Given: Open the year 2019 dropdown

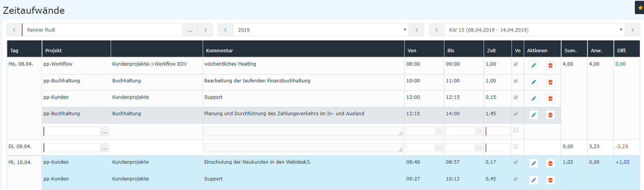Looking at the screenshot, I should (321, 30).
